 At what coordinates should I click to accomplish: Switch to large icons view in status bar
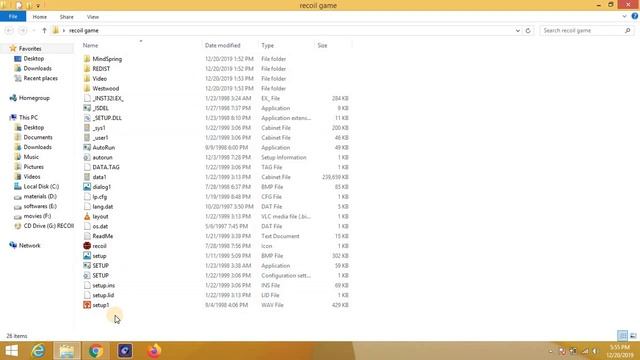pyautogui.click(x=633, y=336)
